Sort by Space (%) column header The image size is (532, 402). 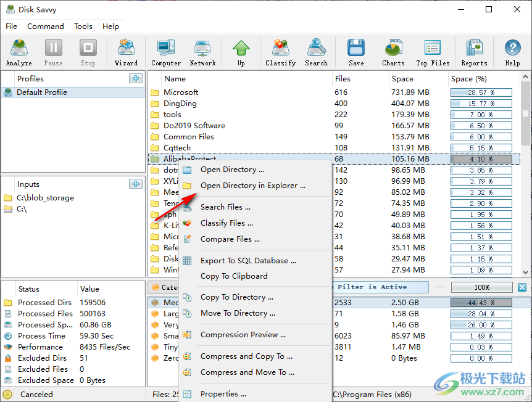click(484, 79)
